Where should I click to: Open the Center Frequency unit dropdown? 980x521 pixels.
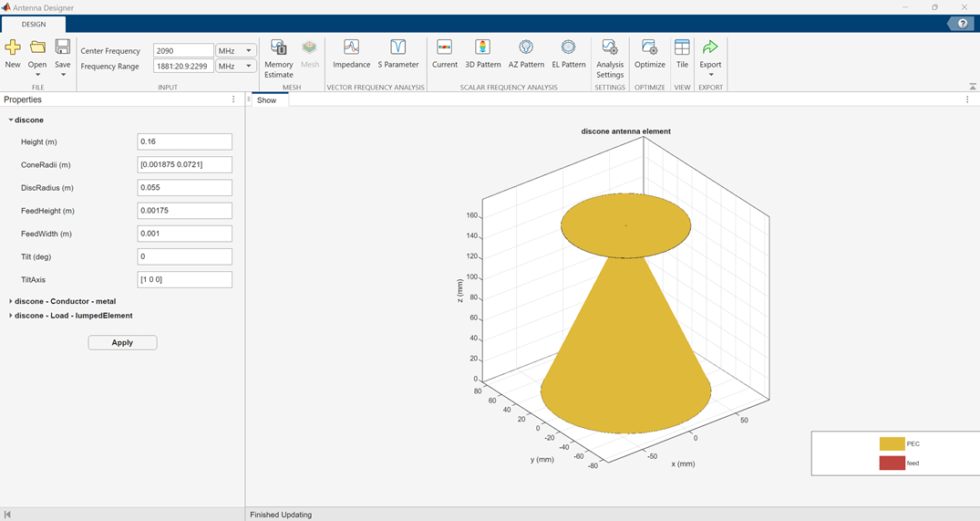[248, 51]
